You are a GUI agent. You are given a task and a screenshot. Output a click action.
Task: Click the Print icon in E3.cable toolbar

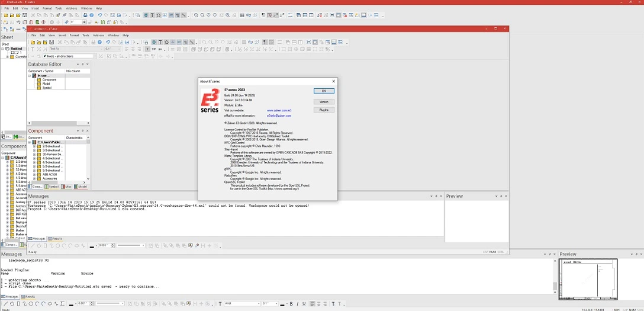[85, 15]
